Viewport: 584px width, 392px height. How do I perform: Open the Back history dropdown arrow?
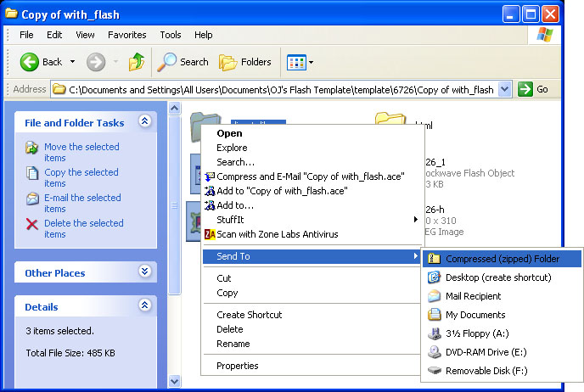72,62
